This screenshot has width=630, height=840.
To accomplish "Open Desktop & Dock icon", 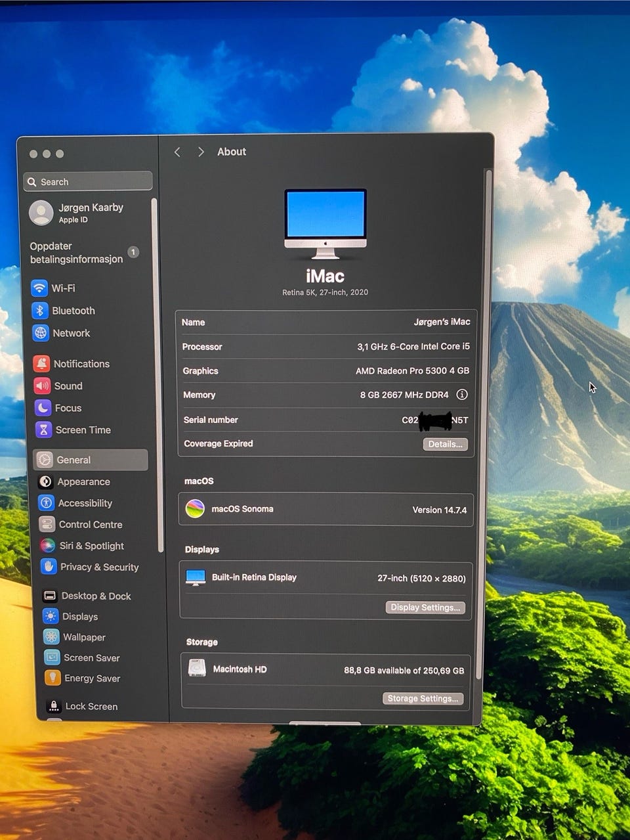I will [x=49, y=596].
